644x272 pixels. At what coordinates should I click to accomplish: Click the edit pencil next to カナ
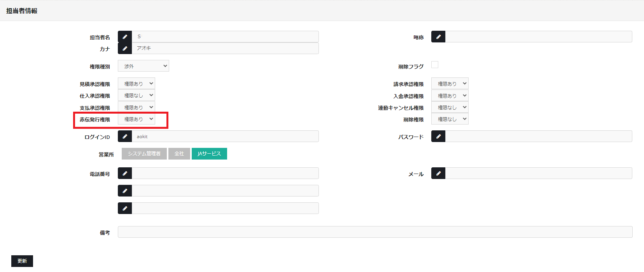(x=125, y=48)
